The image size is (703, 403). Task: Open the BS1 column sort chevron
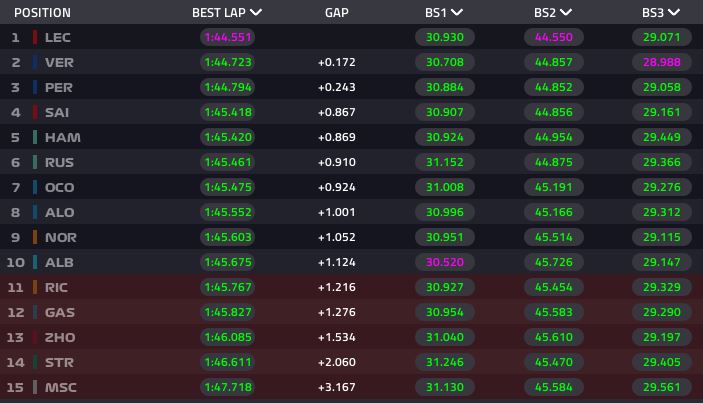tap(456, 13)
